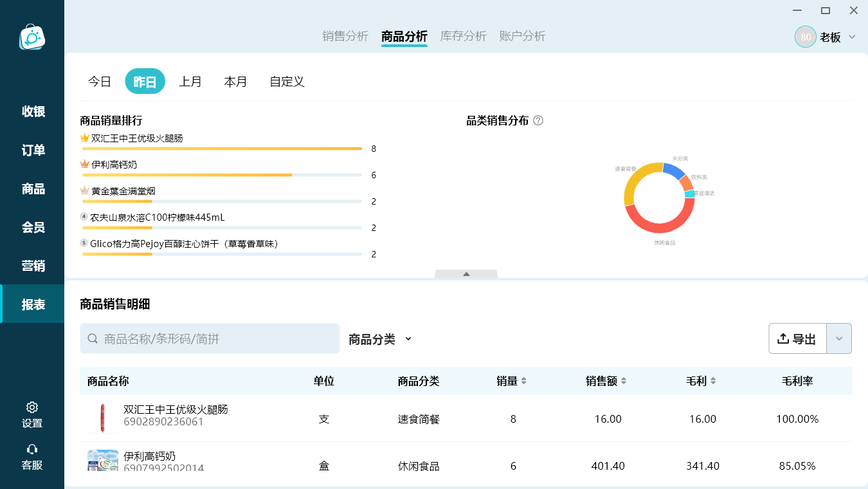This screenshot has height=489, width=868.
Task: Click the user avatar badge 80
Action: pos(805,37)
